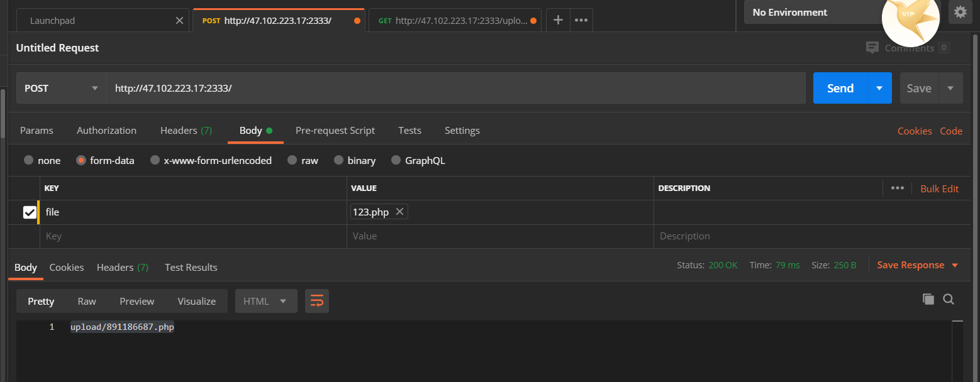Remove the 123.php file attachment
Image resolution: width=980 pixels, height=382 pixels.
[x=399, y=212]
